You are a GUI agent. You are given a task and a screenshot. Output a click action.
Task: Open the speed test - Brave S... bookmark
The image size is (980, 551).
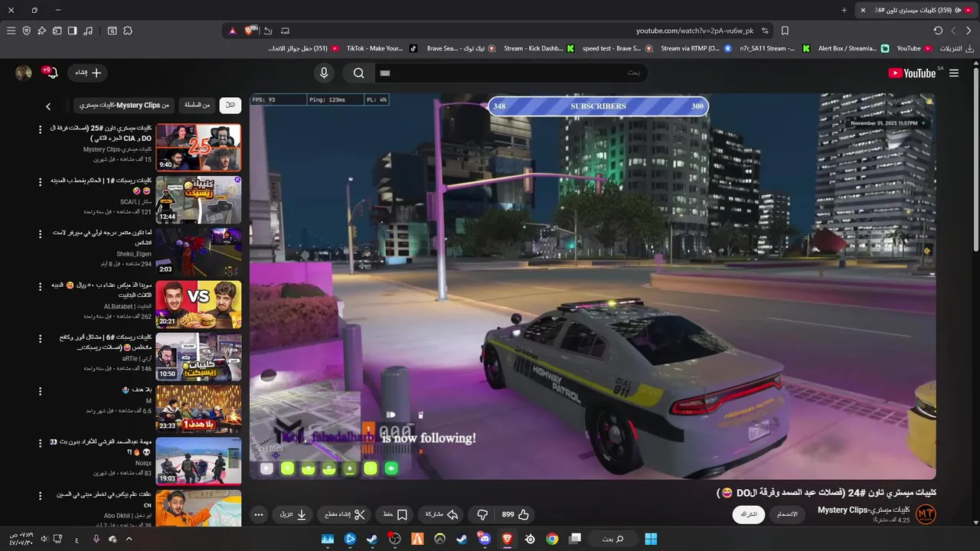coord(617,48)
